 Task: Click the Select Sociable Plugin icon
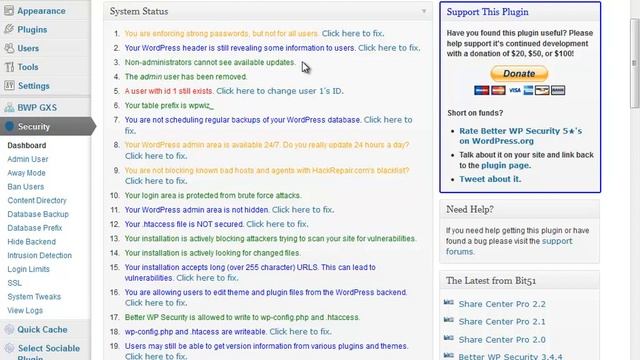(9, 348)
